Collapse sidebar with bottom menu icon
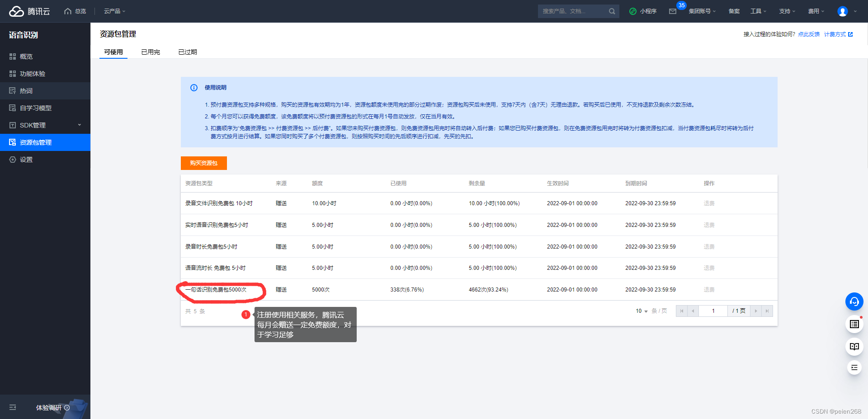Screen dimensions: 868x419 tap(13, 407)
